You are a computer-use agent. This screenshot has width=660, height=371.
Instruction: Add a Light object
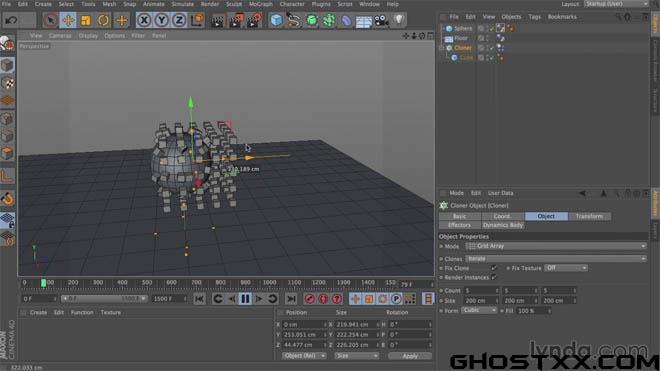399,20
